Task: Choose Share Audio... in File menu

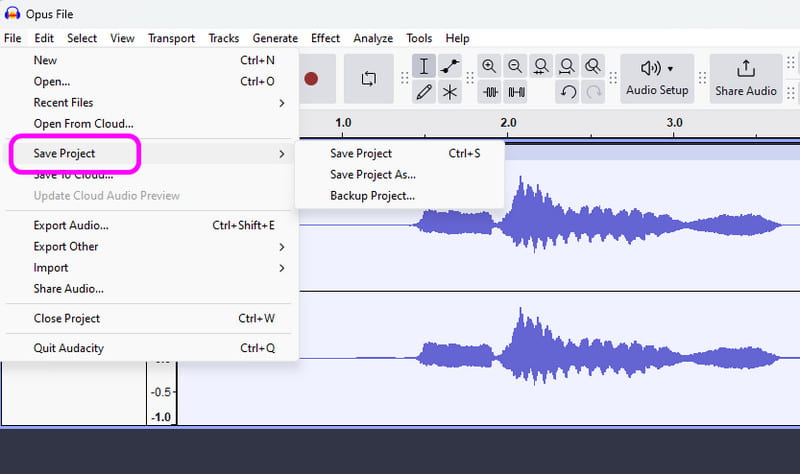Action: tap(149, 289)
